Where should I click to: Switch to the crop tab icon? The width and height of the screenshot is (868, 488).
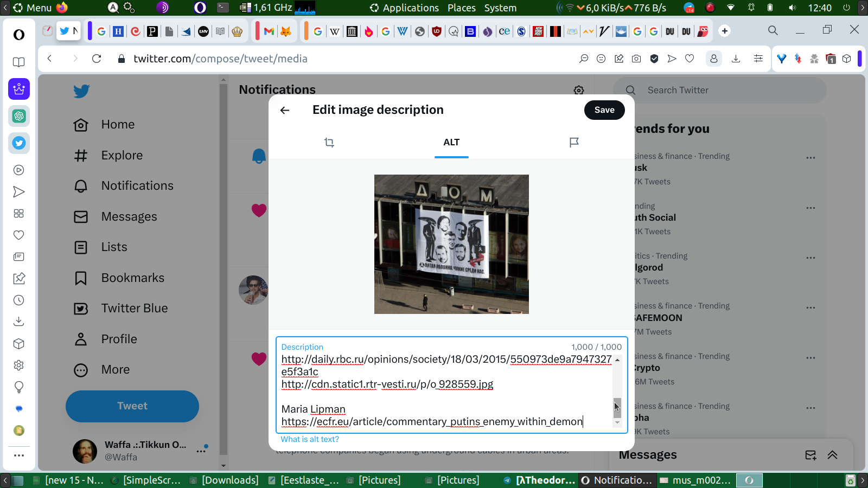pos(329,143)
